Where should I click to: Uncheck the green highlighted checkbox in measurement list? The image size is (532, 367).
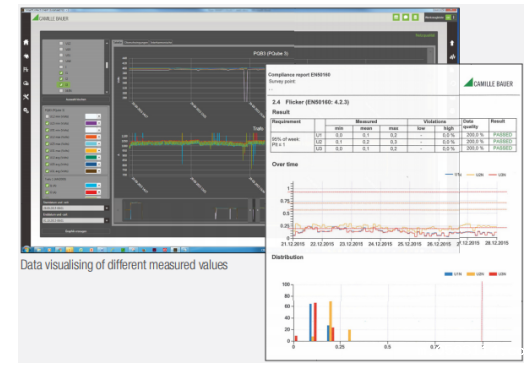coord(61,85)
